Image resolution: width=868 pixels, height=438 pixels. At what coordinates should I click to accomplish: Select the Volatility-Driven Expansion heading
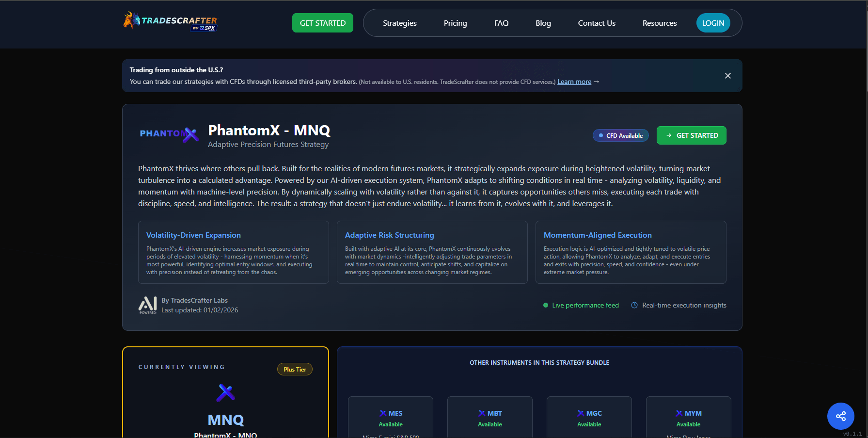193,235
